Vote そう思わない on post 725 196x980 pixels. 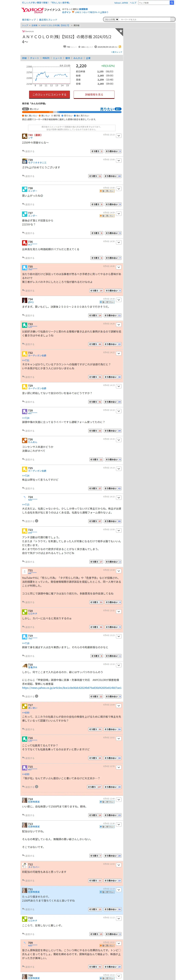pos(113,489)
